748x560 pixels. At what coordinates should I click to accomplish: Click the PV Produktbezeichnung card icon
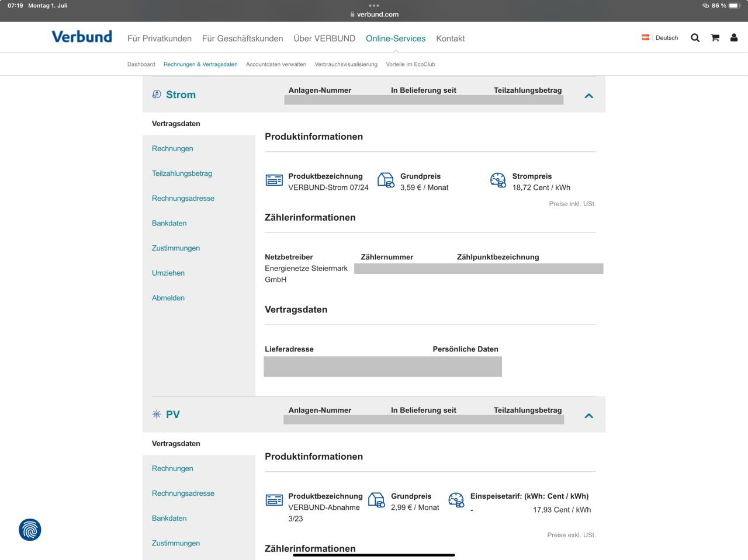tap(274, 500)
